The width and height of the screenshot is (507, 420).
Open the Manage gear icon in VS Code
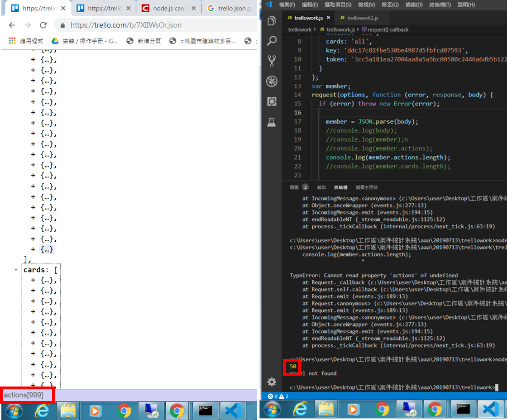pyautogui.click(x=272, y=382)
